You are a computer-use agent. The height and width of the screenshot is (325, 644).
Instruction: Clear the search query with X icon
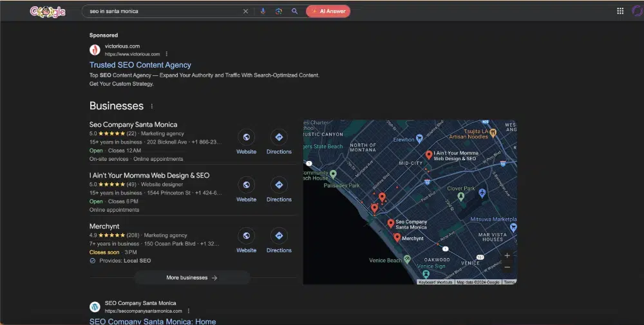[245, 12]
